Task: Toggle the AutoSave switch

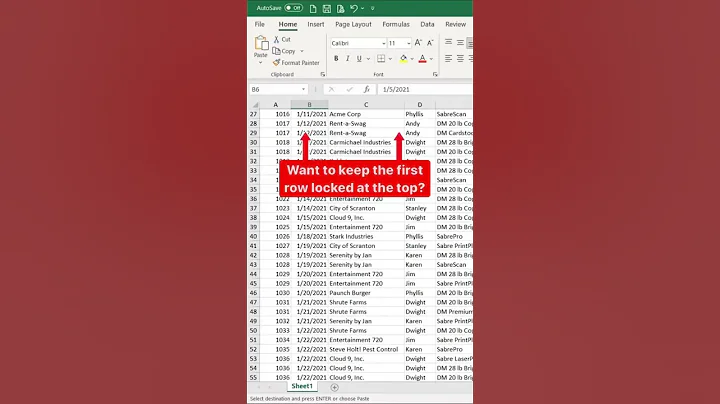Action: tap(293, 8)
